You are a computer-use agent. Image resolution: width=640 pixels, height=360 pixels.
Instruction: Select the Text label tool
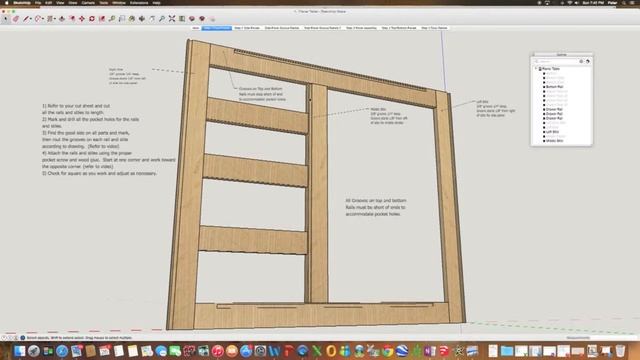click(x=122, y=19)
